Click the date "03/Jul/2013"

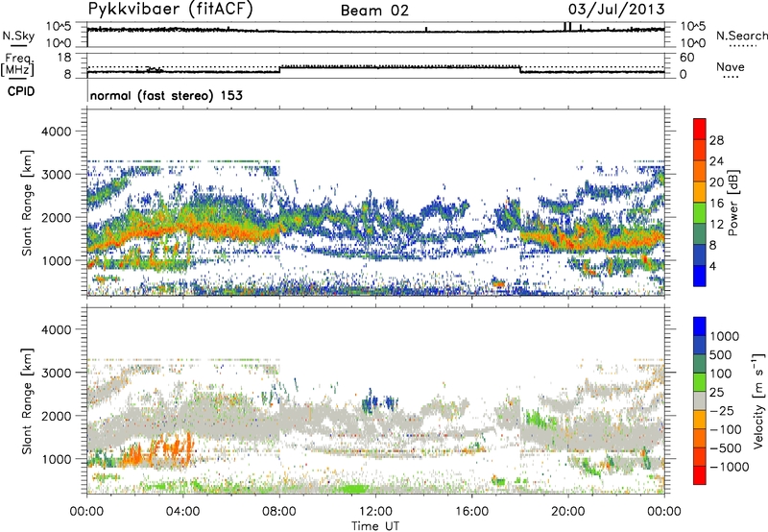pos(616,9)
